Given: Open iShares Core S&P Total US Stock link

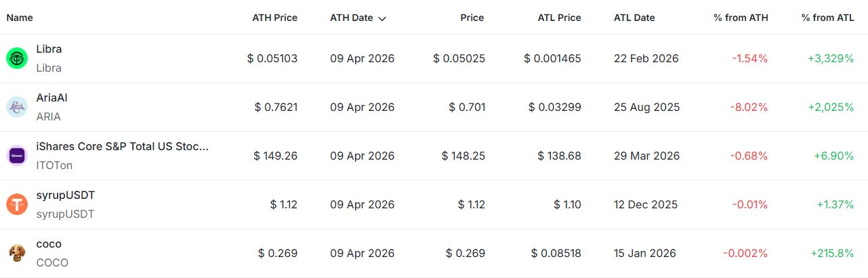Looking at the screenshot, I should (x=122, y=147).
